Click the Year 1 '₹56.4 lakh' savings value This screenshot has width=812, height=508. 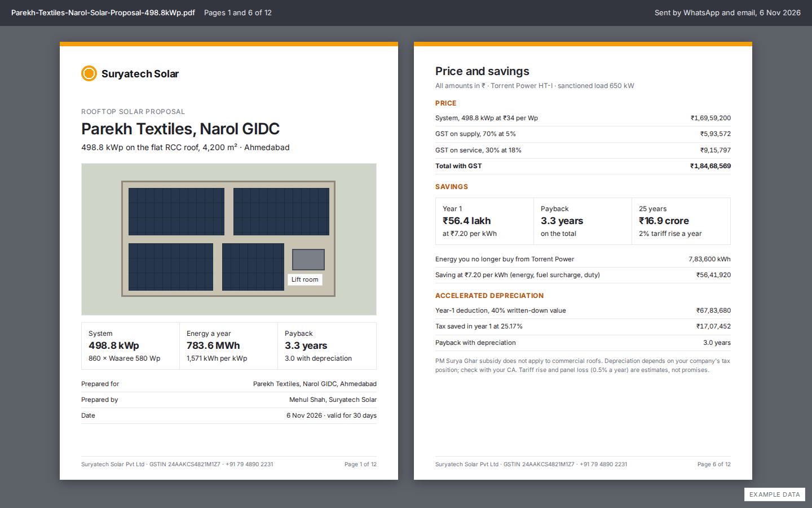[467, 221]
